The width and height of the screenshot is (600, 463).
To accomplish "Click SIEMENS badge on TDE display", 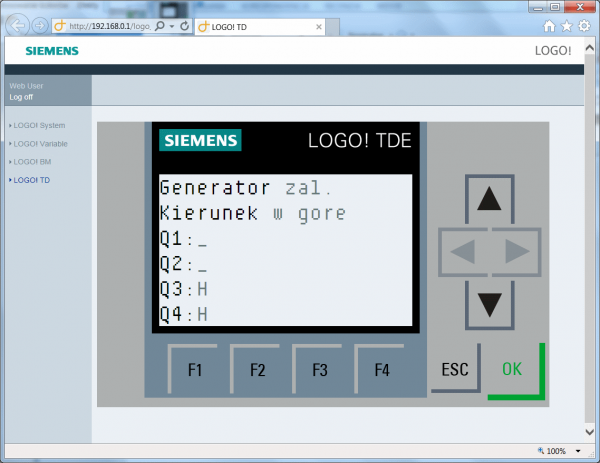I will [200, 140].
